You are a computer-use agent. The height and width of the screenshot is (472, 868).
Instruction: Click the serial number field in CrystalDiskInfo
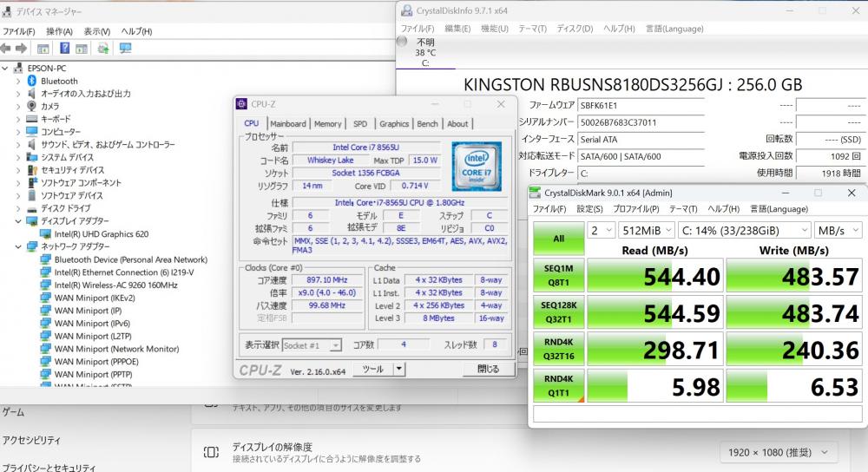pos(641,122)
